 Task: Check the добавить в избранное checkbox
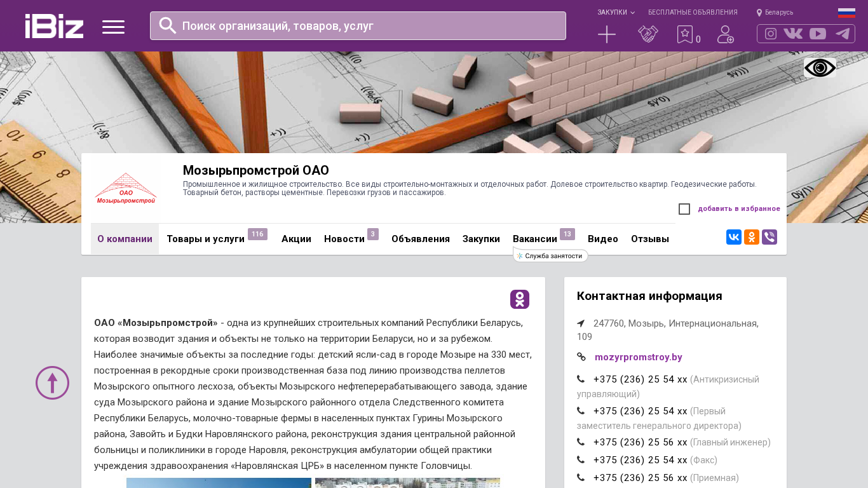click(x=684, y=209)
